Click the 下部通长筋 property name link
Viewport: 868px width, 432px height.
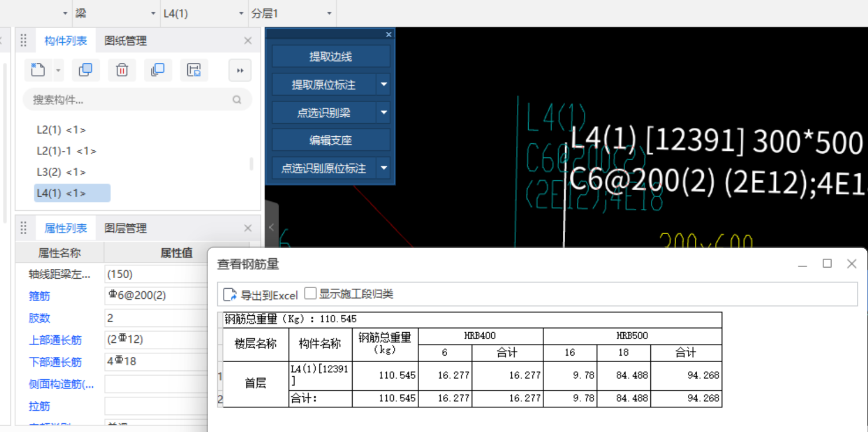click(55, 363)
